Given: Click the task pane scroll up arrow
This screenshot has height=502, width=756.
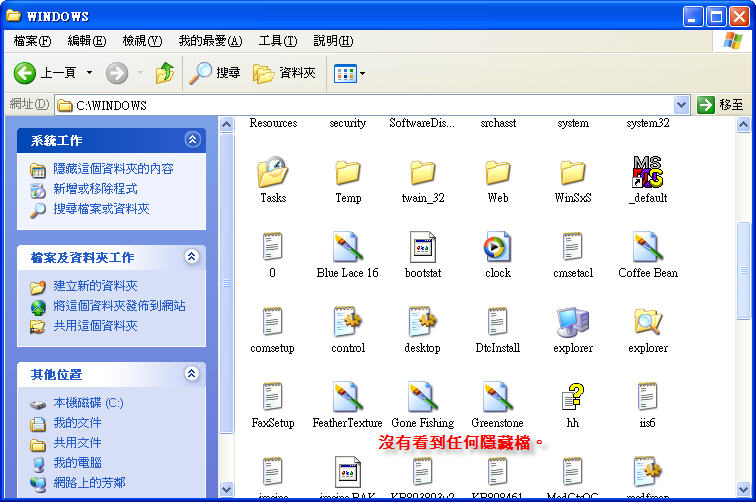Looking at the screenshot, I should coord(226,125).
